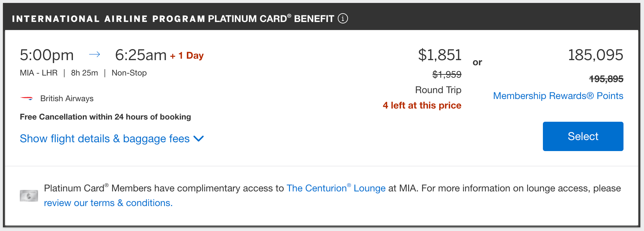This screenshot has width=644, height=231.
Task: Click the 185,095 points price
Action: click(x=596, y=55)
